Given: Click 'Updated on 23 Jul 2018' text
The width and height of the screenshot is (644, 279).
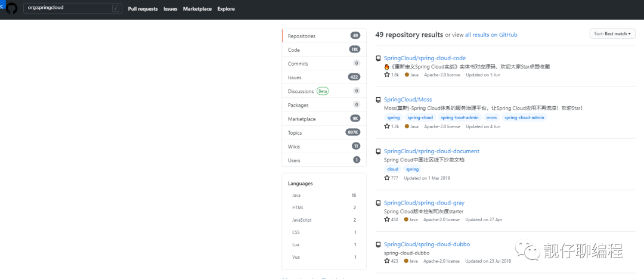Looking at the screenshot, I should (488, 261).
